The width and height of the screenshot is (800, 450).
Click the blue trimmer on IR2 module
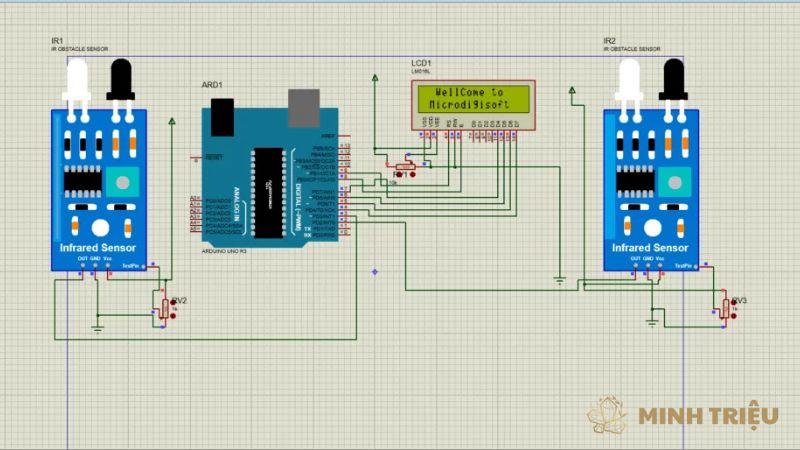click(x=674, y=182)
